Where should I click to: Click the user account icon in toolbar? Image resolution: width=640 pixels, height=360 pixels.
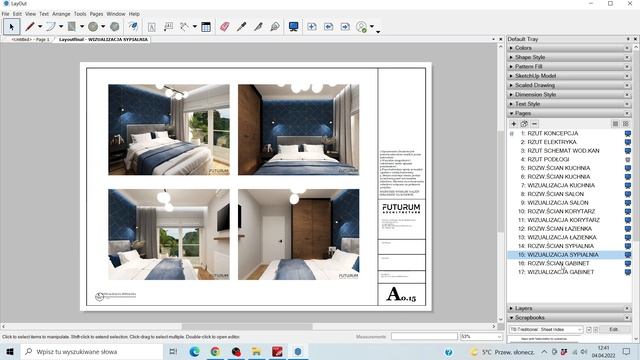coord(362,27)
